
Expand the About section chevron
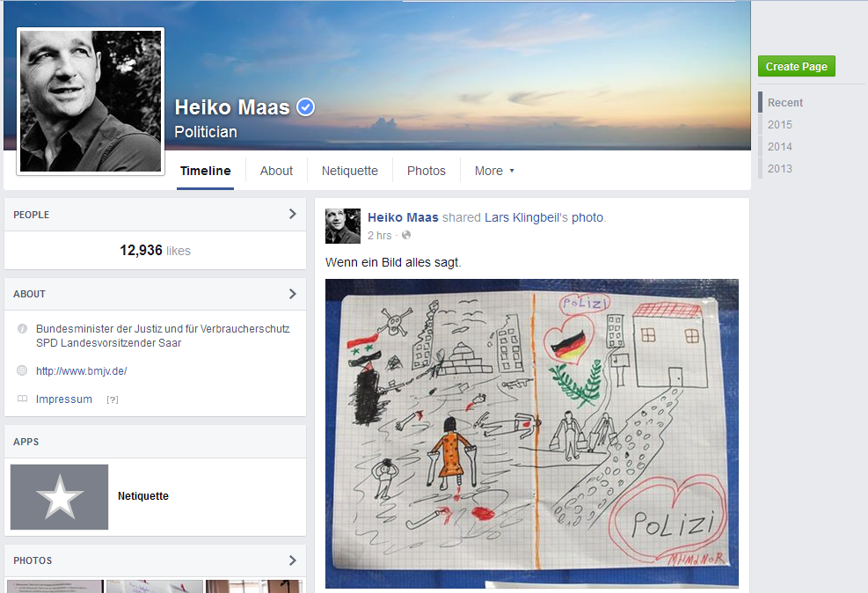[x=292, y=294]
